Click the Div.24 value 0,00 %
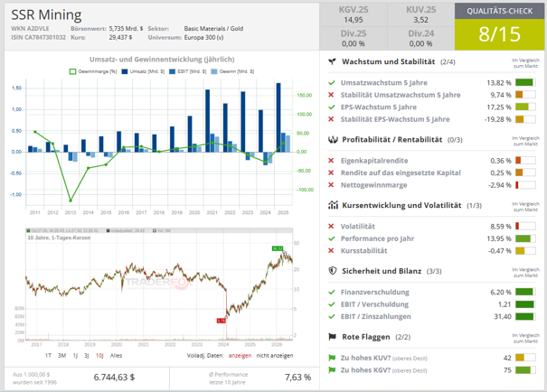This screenshot has width=547, height=392. 420,44
